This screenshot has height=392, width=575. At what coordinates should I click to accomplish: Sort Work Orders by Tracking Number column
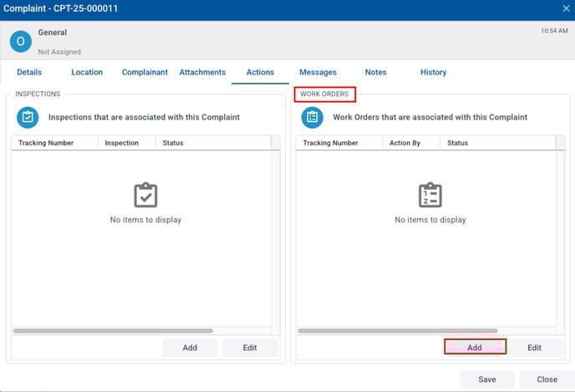[330, 143]
